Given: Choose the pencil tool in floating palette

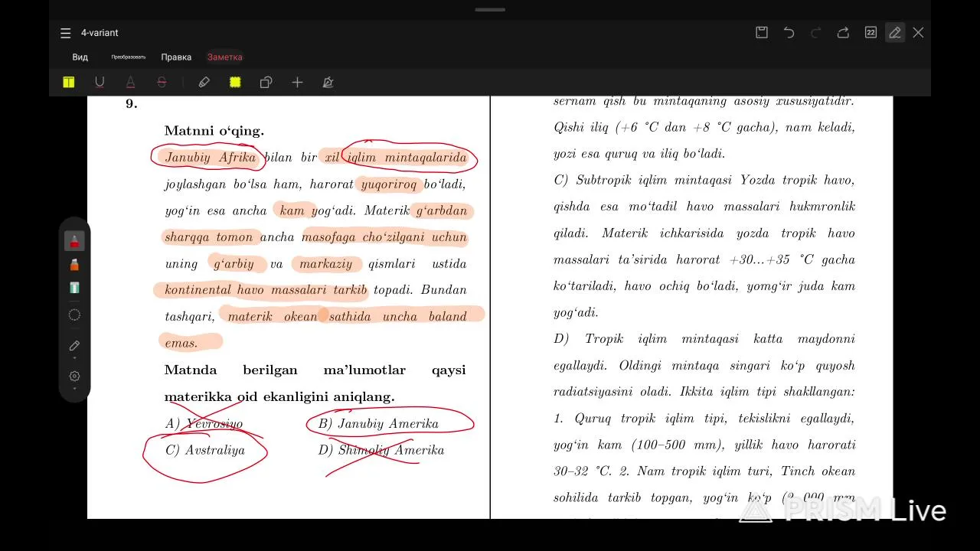Looking at the screenshot, I should tap(74, 346).
